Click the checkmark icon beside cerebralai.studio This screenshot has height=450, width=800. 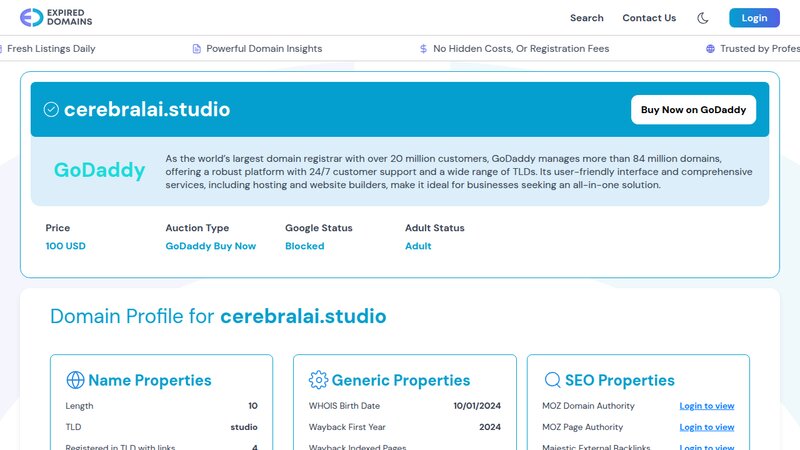(x=51, y=109)
